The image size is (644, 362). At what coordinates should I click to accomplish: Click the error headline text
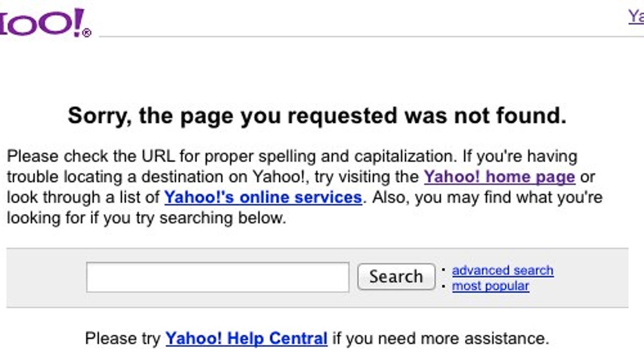(x=316, y=115)
